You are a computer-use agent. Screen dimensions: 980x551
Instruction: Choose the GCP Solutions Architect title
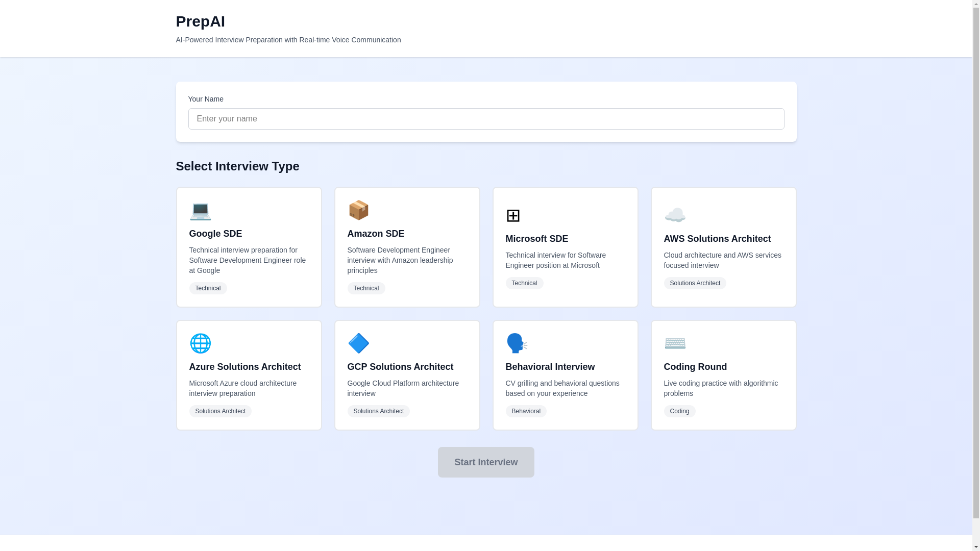(x=400, y=367)
